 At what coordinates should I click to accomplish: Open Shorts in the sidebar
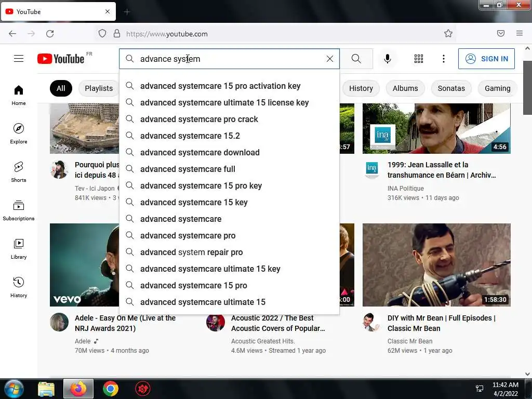pyautogui.click(x=19, y=172)
